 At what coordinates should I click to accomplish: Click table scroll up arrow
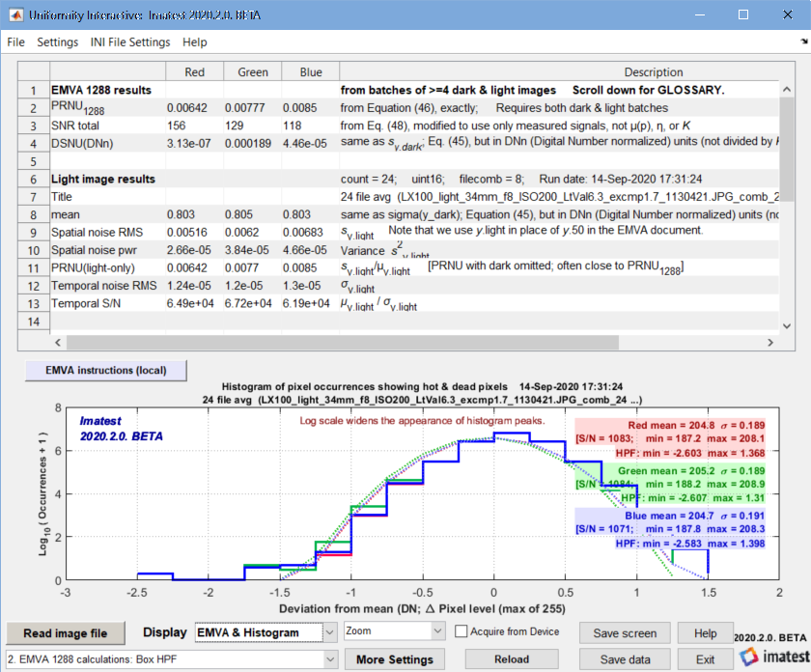pos(787,89)
